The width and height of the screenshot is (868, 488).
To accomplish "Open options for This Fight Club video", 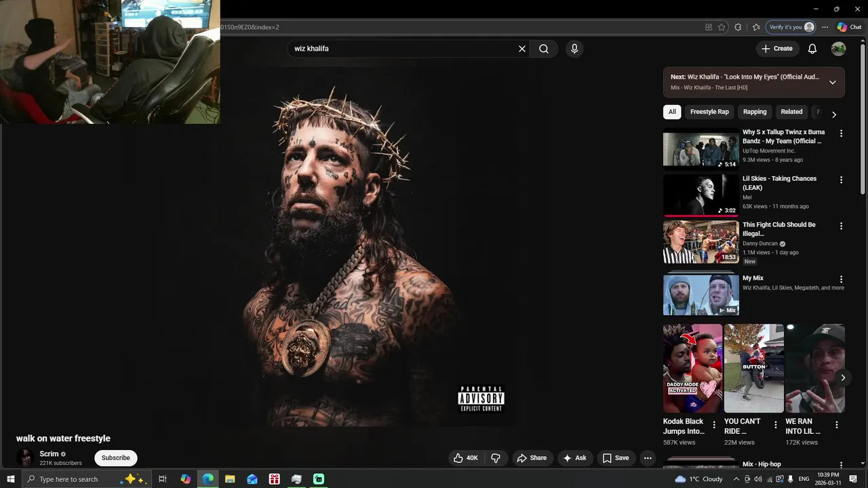I will (841, 226).
